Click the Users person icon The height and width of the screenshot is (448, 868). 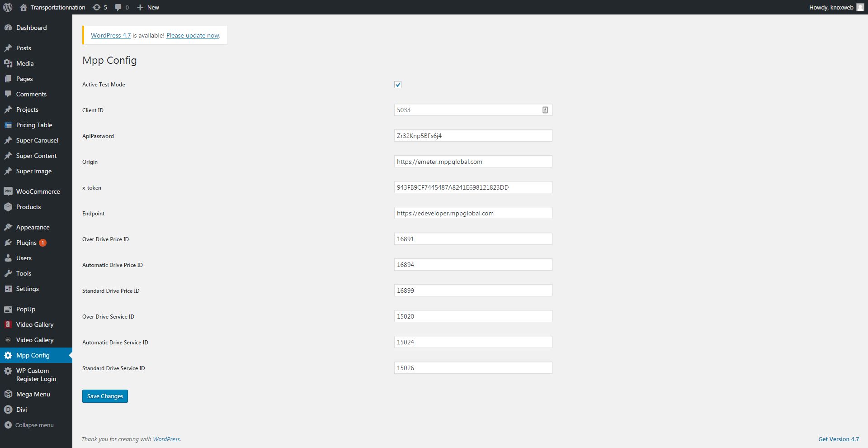[8, 258]
